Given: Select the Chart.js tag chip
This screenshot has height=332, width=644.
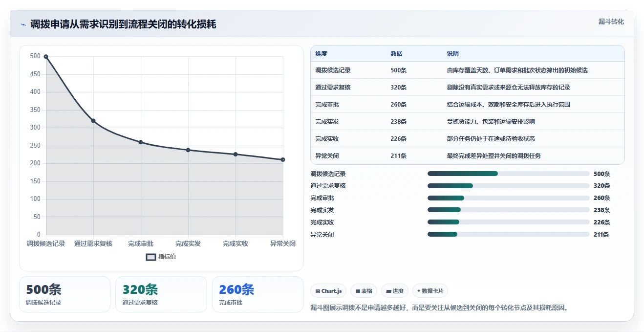Looking at the screenshot, I should (328, 291).
